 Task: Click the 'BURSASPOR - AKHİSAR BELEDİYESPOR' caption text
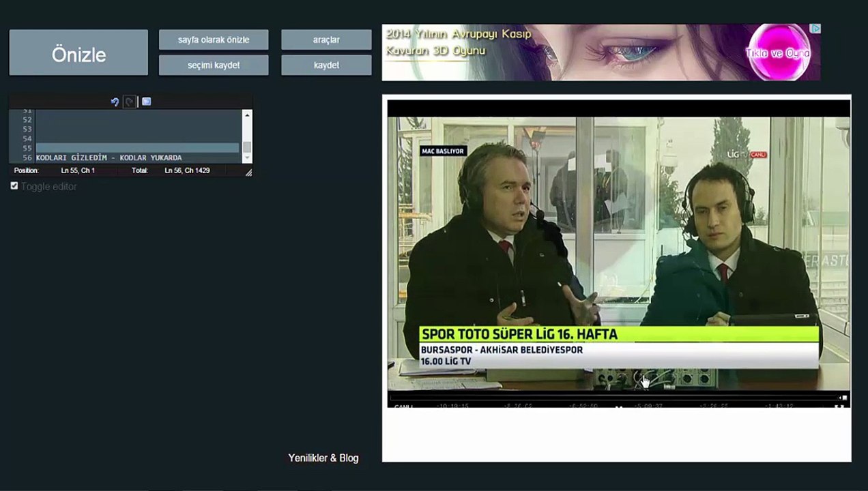(502, 350)
